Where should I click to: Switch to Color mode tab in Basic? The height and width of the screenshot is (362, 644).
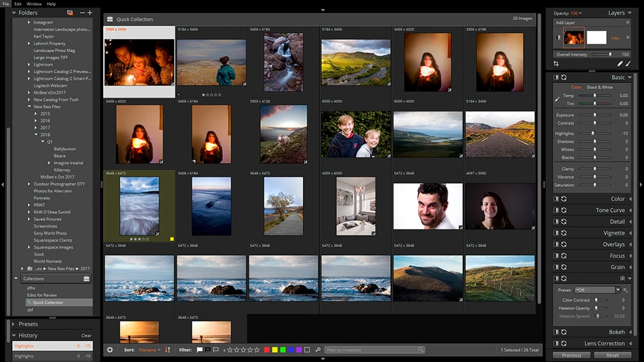576,88
